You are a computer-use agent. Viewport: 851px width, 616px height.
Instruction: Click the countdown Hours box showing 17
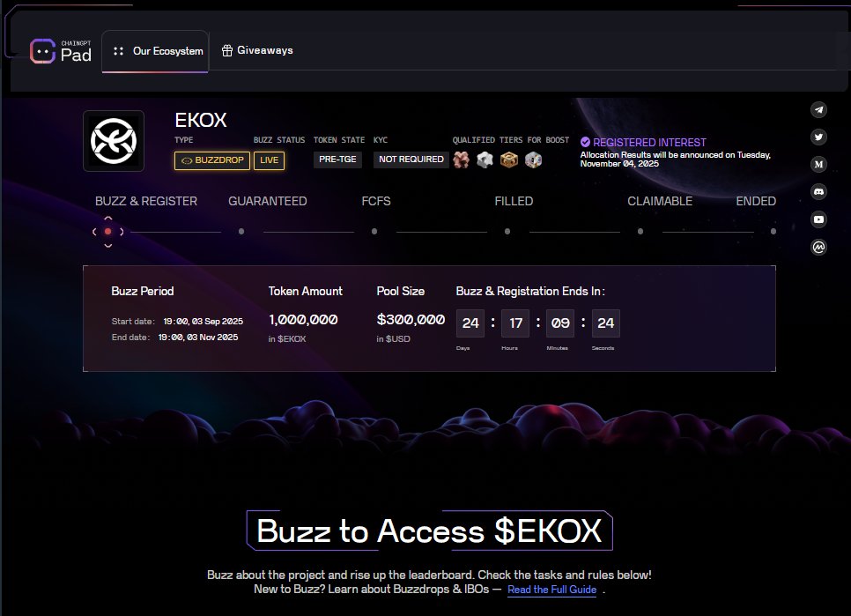(x=515, y=323)
